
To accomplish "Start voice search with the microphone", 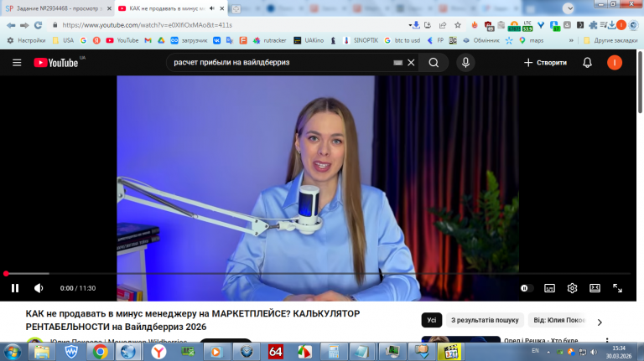I will (465, 63).
